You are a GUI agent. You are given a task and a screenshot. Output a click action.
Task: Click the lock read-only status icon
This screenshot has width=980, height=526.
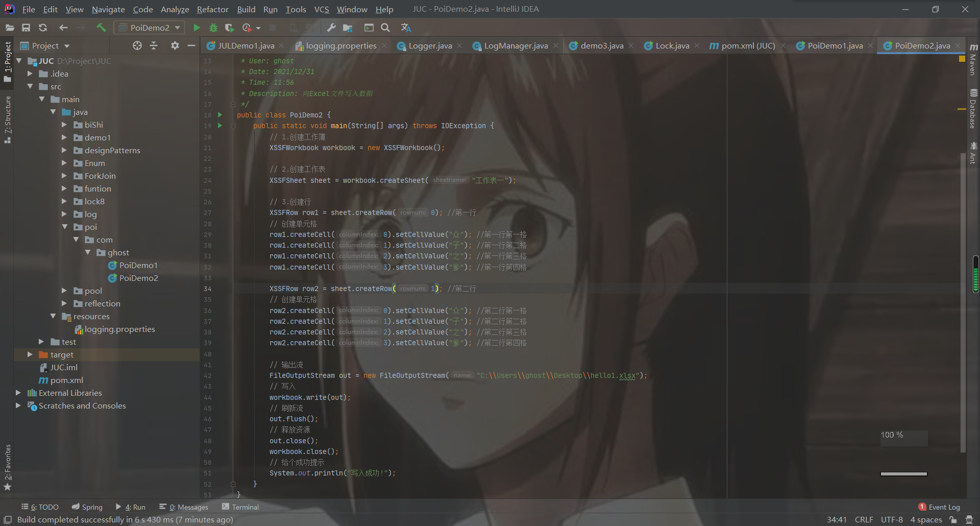click(x=953, y=520)
